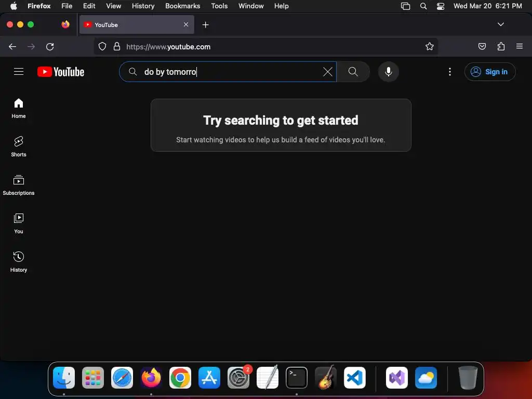Open Launchpad from the Dock
This screenshot has width=532, height=399.
[x=93, y=378]
